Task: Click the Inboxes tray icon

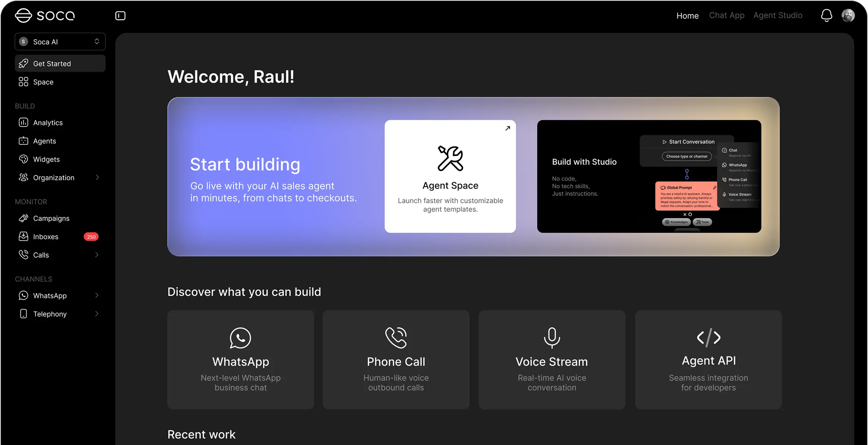Action: pos(23,236)
